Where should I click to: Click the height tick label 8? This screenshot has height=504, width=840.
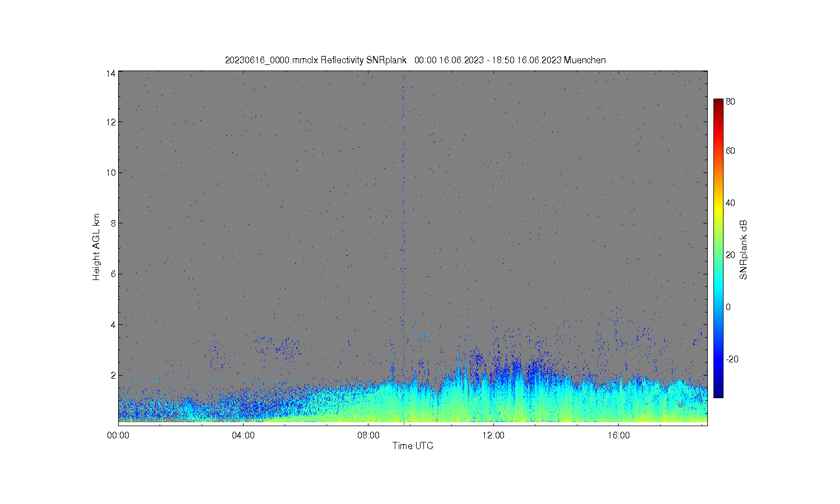click(113, 223)
